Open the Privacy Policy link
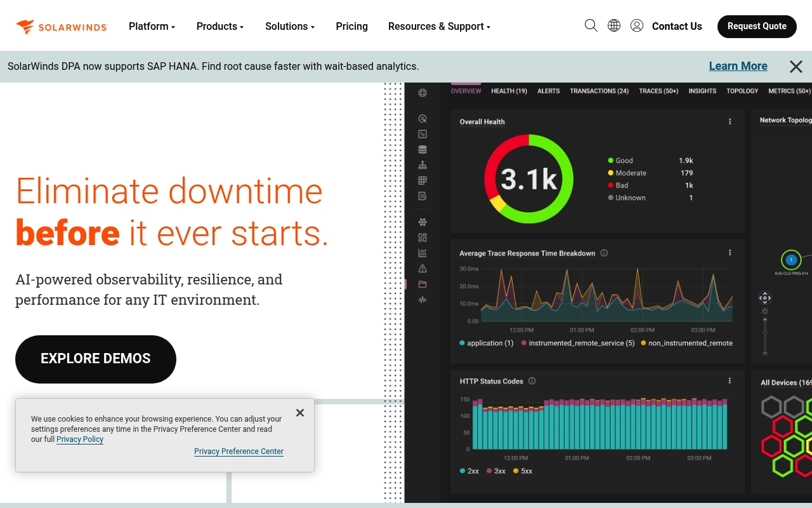Screen dimensions: 812x508 (x=80, y=439)
